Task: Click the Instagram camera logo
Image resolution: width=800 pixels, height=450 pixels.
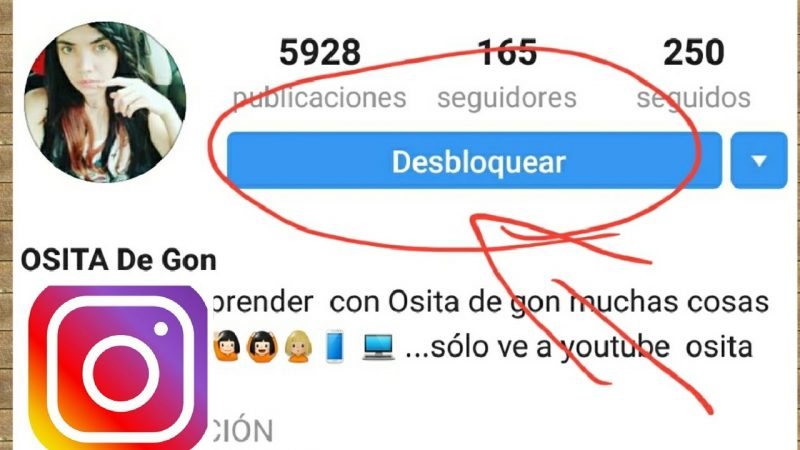Action: tap(118, 367)
